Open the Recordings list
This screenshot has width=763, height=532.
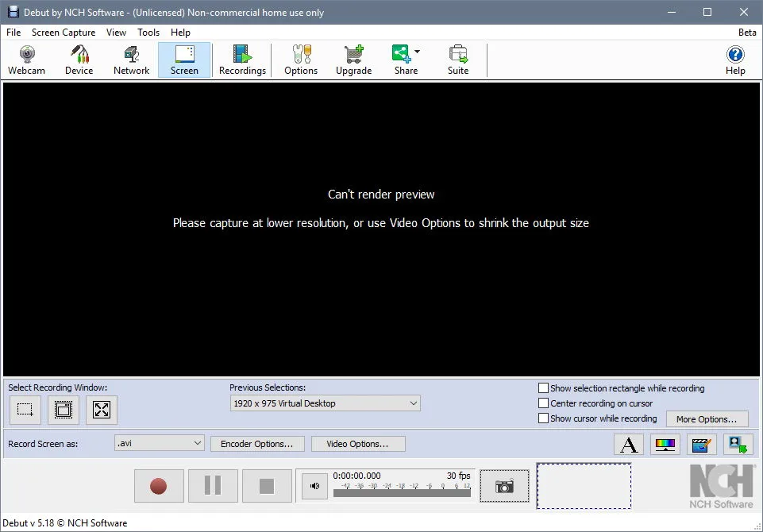coord(242,60)
